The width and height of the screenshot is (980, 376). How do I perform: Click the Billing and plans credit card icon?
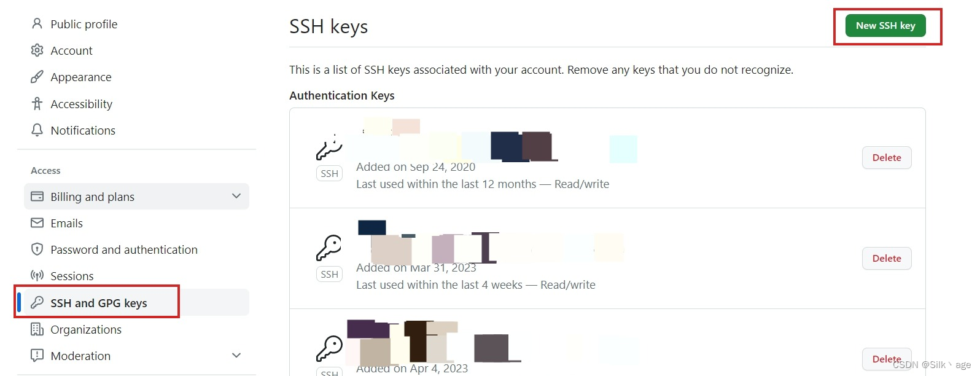[x=37, y=196]
